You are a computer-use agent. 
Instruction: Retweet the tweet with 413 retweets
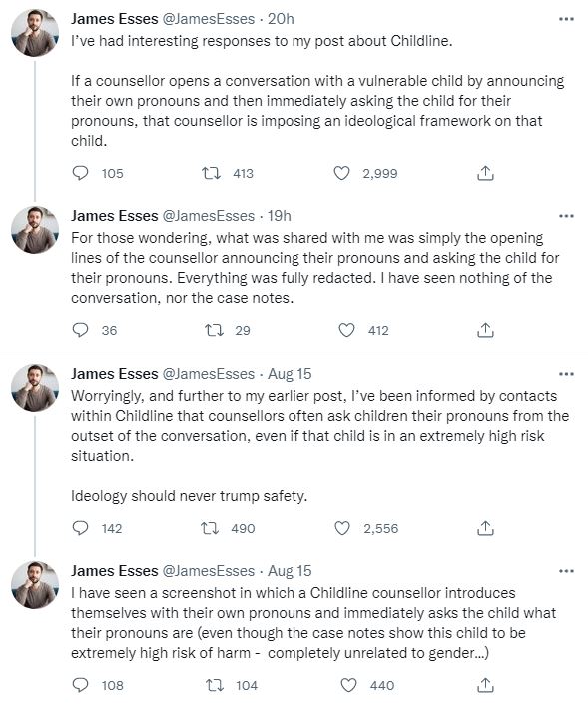(211, 173)
